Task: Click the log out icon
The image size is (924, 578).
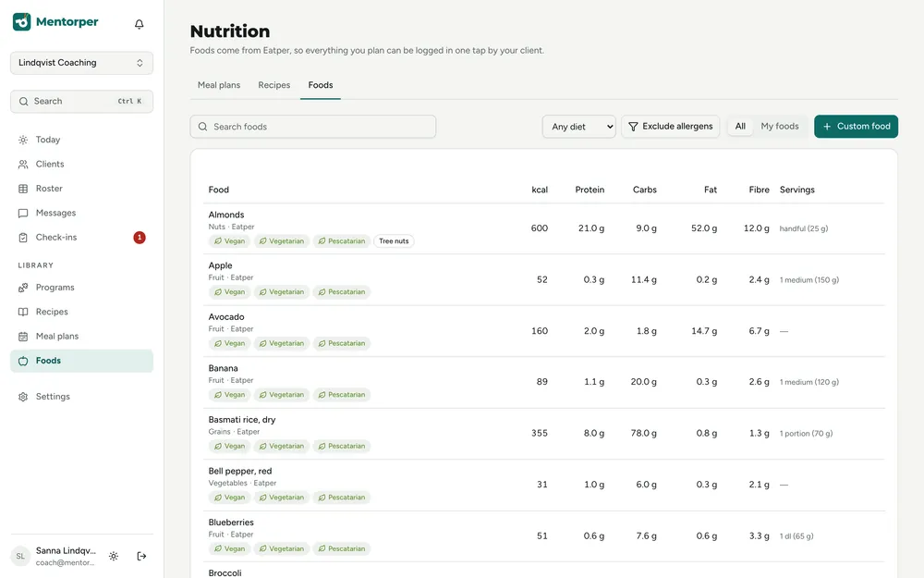Action: pyautogui.click(x=141, y=556)
